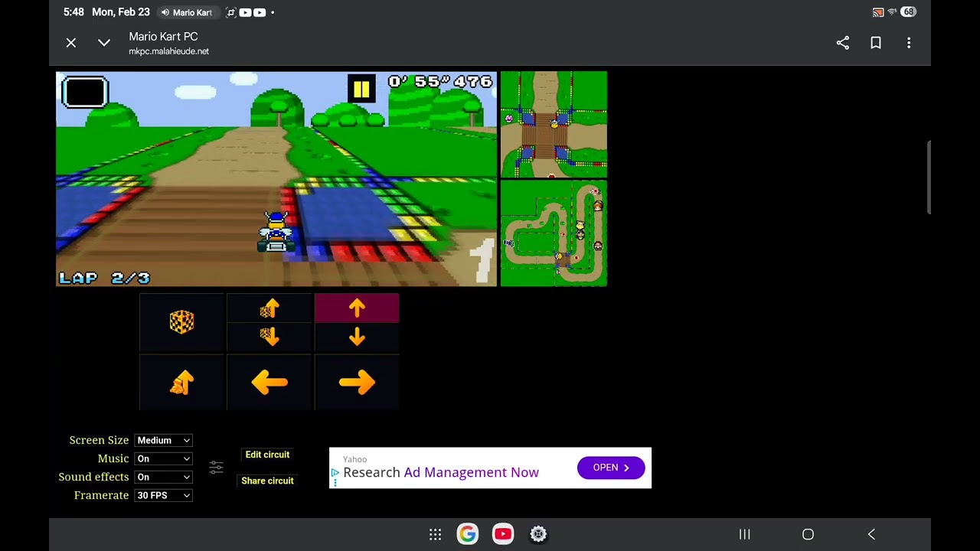Tap the cast icon in status bar
Screen dimensions: 980x551
878,12
